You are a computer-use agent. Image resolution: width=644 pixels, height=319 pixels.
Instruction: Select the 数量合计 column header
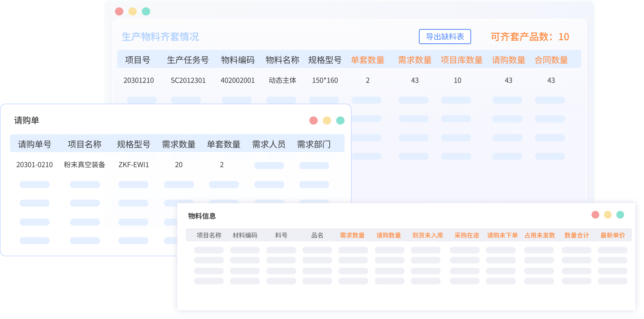pyautogui.click(x=577, y=235)
